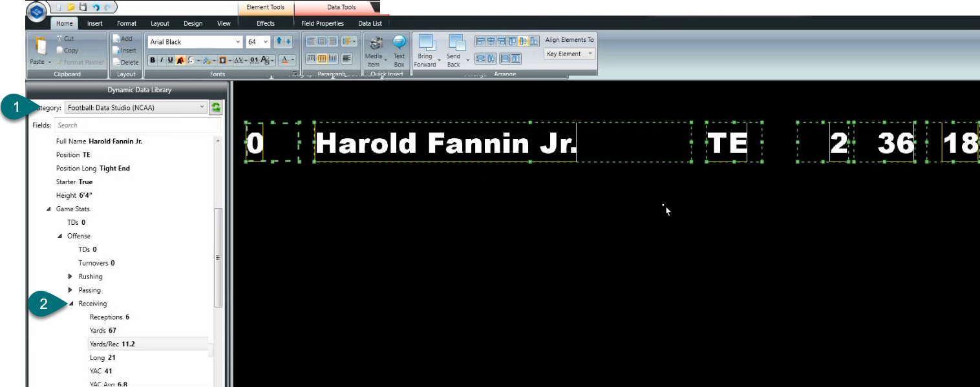Toggle underline formatting
Viewport: 980px width, 387px height.
click(171, 60)
